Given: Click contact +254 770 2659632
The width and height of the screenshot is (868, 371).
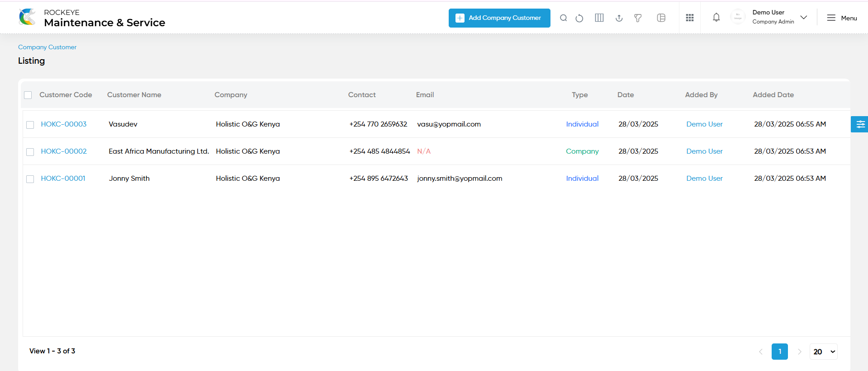Looking at the screenshot, I should click(x=378, y=124).
